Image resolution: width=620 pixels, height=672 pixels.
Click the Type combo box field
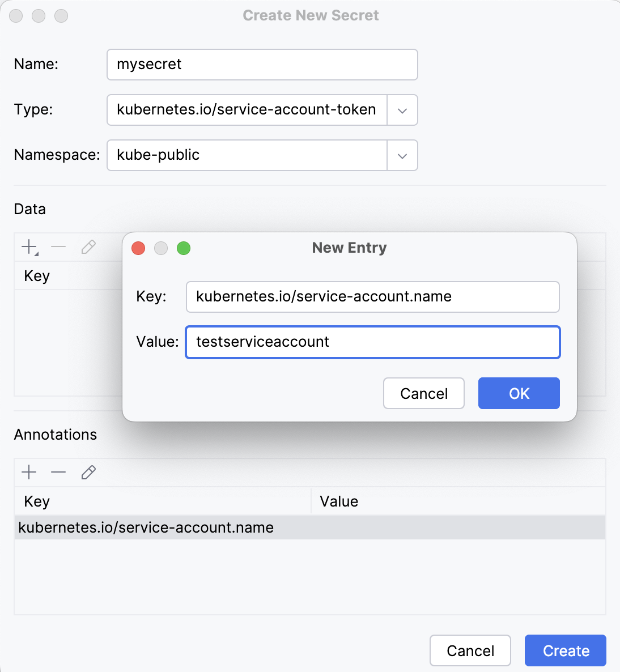tap(247, 110)
